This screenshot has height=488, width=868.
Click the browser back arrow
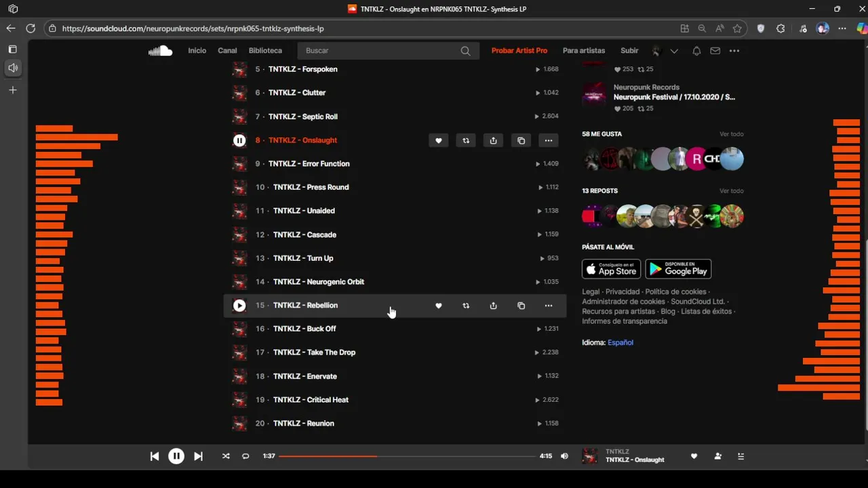[x=10, y=28]
